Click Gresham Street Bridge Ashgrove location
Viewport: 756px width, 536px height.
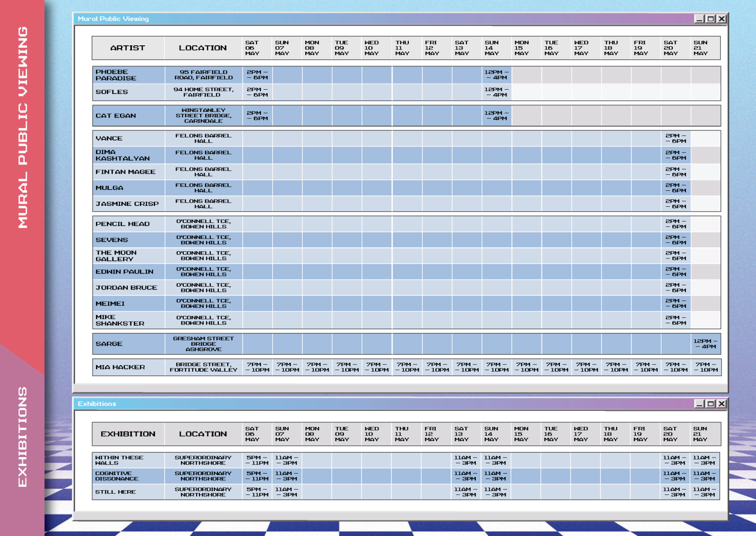[204, 344]
